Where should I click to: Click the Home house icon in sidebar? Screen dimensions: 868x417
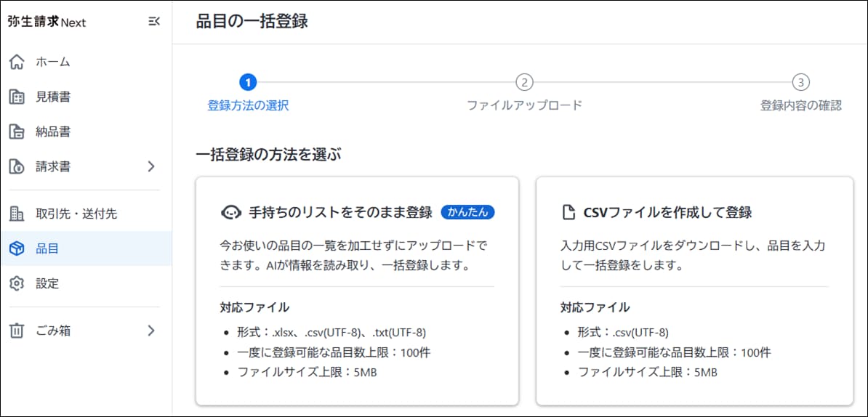click(17, 62)
